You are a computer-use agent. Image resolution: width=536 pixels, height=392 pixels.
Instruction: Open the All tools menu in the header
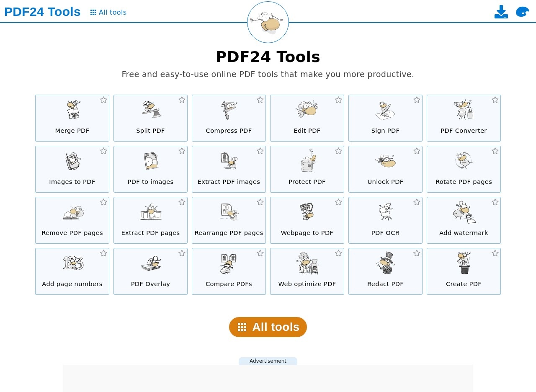click(108, 12)
